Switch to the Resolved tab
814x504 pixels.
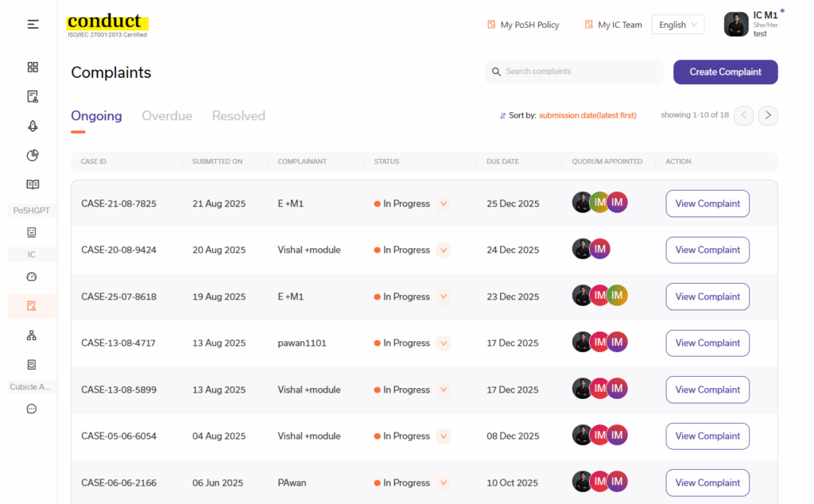(238, 116)
